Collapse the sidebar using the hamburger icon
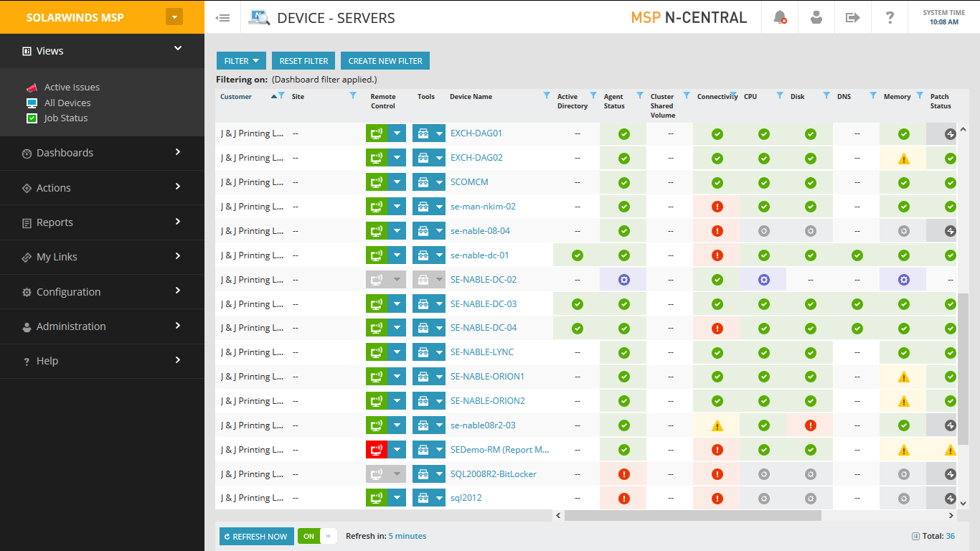The image size is (980, 551). coord(222,17)
